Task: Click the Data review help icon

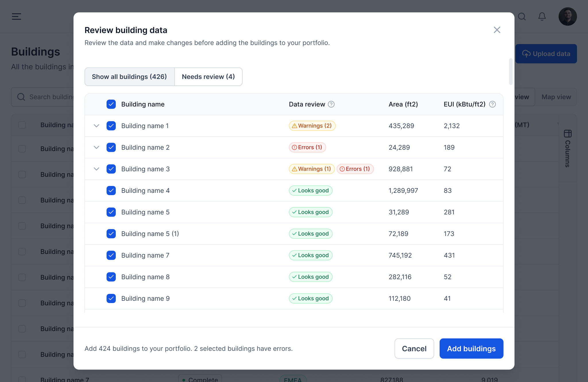Action: [x=331, y=104]
